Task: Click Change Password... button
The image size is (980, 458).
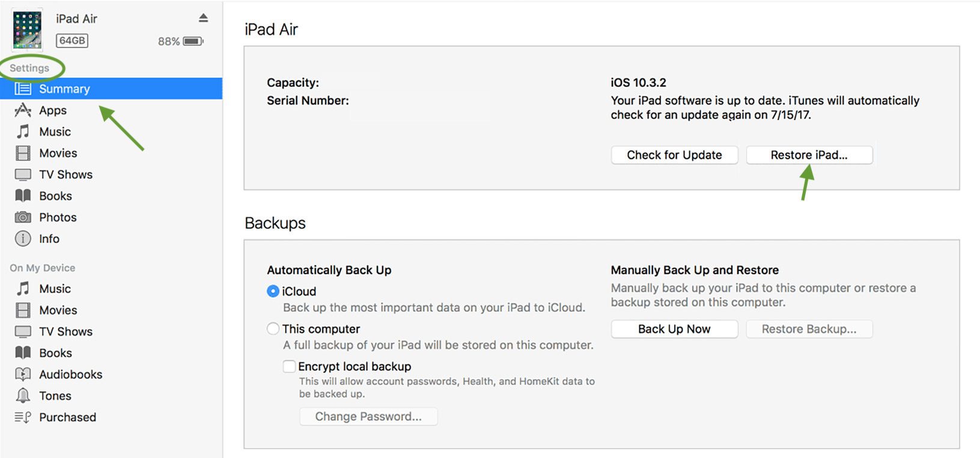Action: click(x=368, y=417)
